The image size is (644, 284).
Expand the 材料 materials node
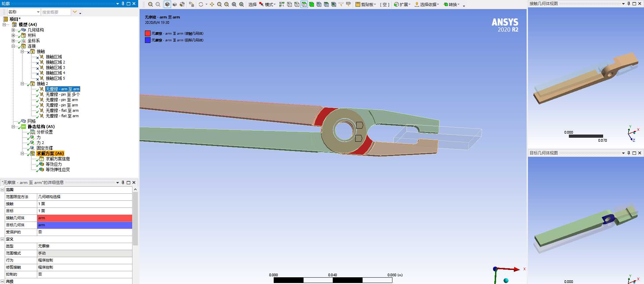point(13,35)
